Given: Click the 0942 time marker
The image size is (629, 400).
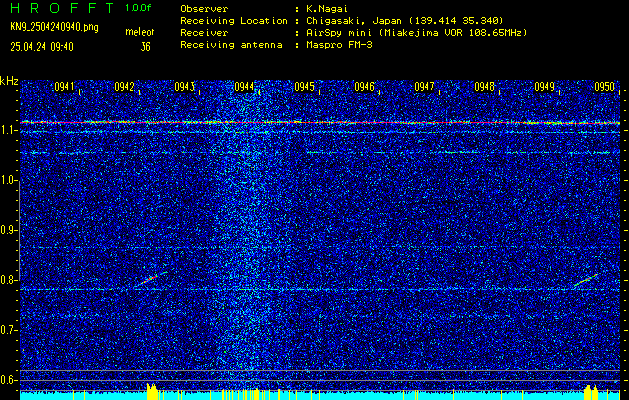Looking at the screenshot, I should (x=124, y=87).
